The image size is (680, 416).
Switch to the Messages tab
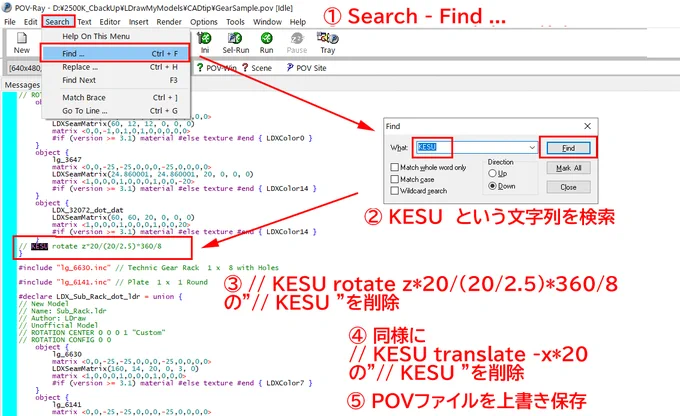tap(22, 85)
